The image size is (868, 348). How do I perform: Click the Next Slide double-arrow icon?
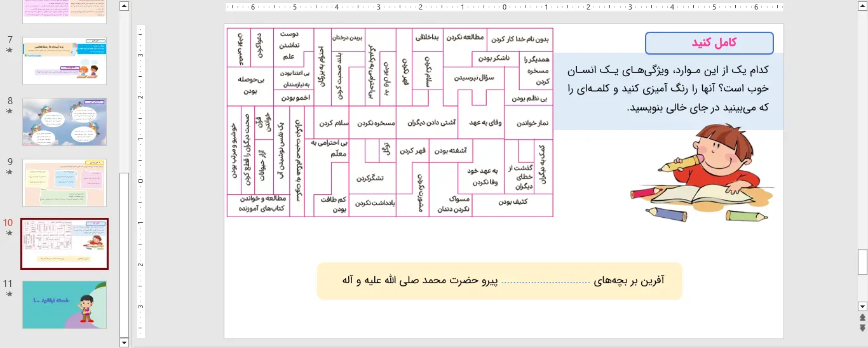862,328
